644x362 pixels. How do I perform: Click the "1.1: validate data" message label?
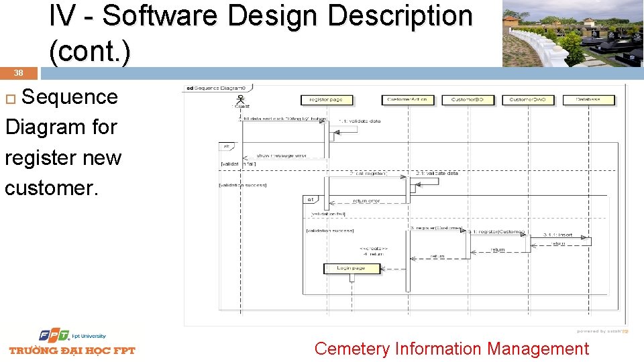[360, 121]
